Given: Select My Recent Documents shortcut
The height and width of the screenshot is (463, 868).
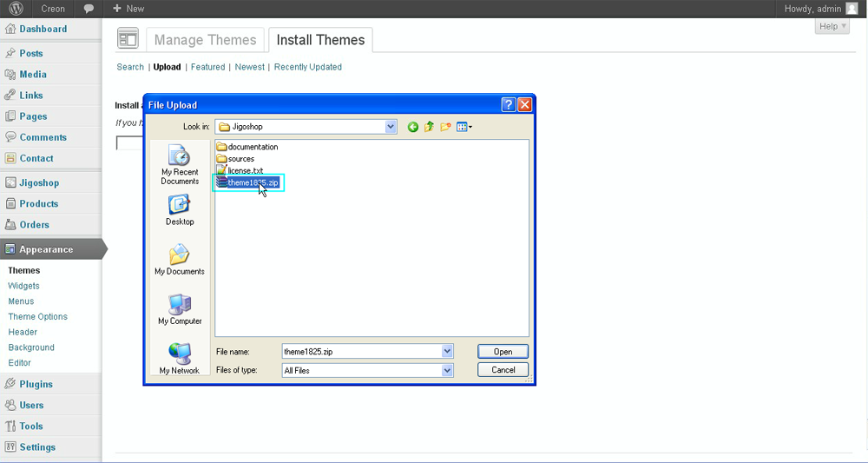Looking at the screenshot, I should 180,165.
